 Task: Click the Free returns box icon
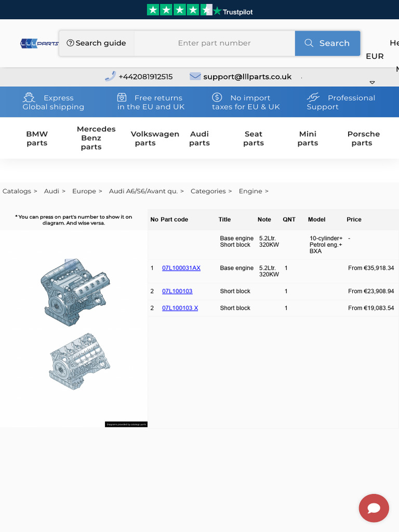(x=122, y=97)
